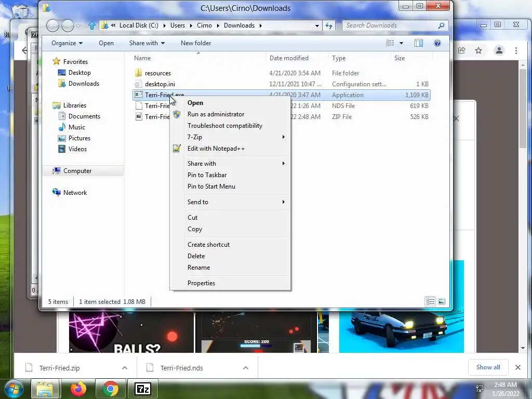532x399 pixels.
Task: Click Chrome bookmark star icon
Action: coord(478,50)
